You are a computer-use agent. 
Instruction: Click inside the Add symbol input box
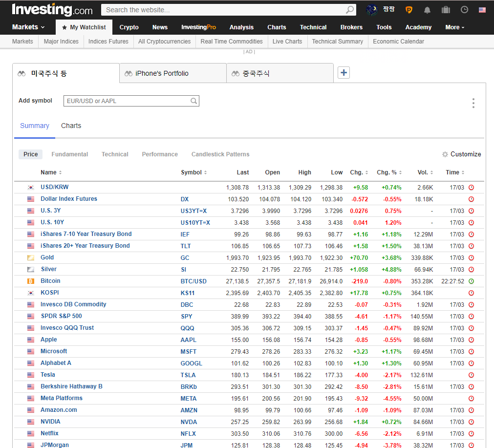click(x=127, y=101)
